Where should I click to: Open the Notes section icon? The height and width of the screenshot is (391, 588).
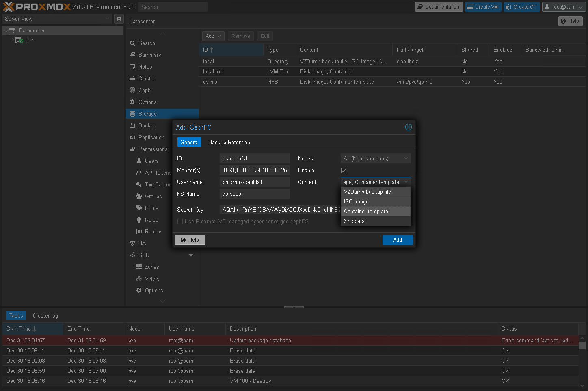click(132, 67)
